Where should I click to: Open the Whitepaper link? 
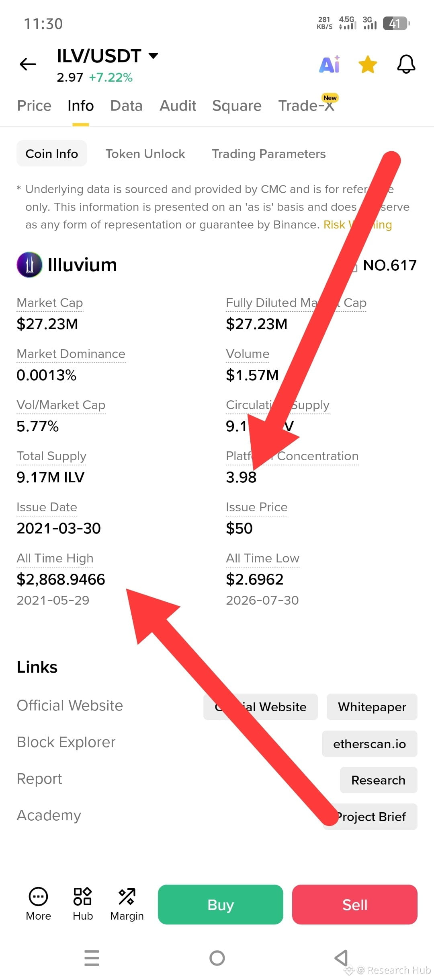[x=372, y=707]
